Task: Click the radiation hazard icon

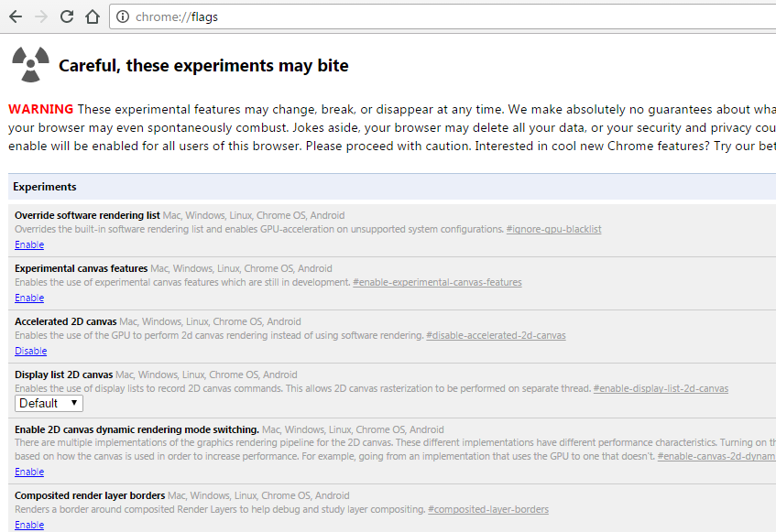Action: pyautogui.click(x=30, y=64)
